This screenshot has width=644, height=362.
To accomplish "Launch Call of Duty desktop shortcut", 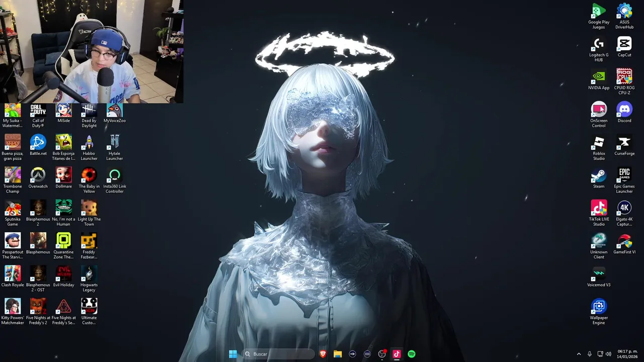I will point(38,116).
